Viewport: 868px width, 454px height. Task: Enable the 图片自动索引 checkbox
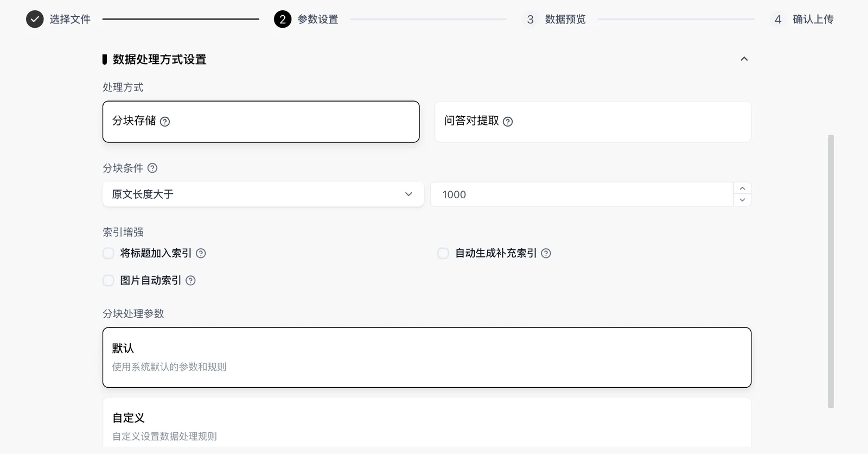coord(108,280)
